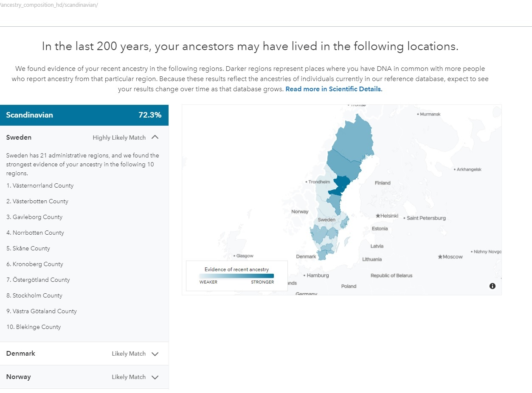Click the Hamburg city marker
The image size is (532, 393).
[x=304, y=275]
